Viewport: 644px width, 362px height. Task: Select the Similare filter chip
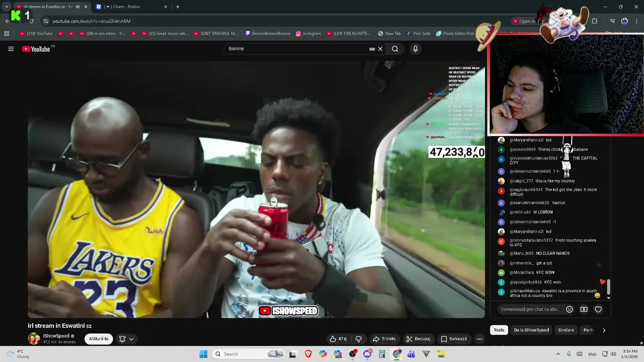[x=566, y=330]
